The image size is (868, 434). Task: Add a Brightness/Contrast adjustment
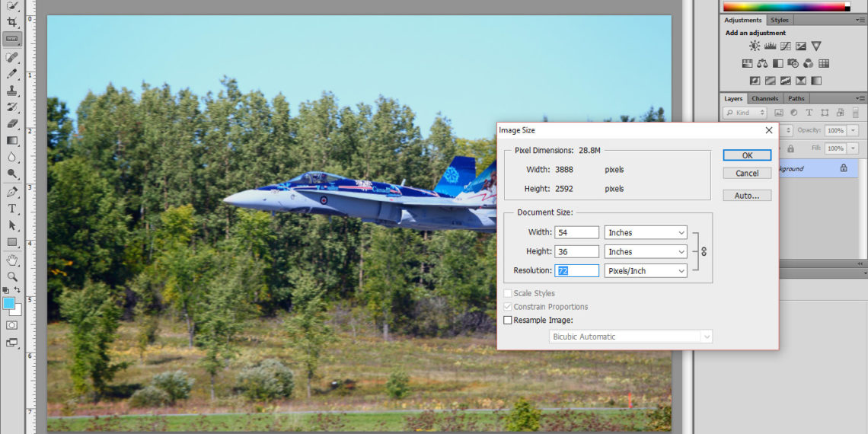point(755,46)
